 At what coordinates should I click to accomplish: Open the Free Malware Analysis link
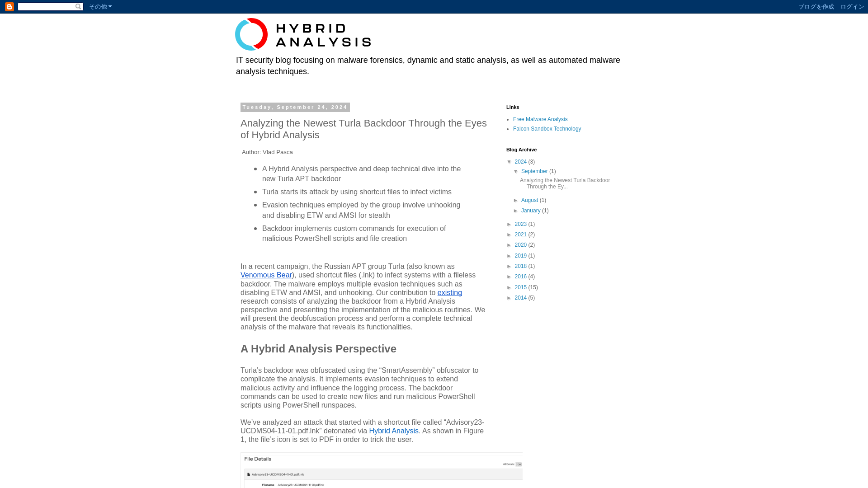point(540,118)
